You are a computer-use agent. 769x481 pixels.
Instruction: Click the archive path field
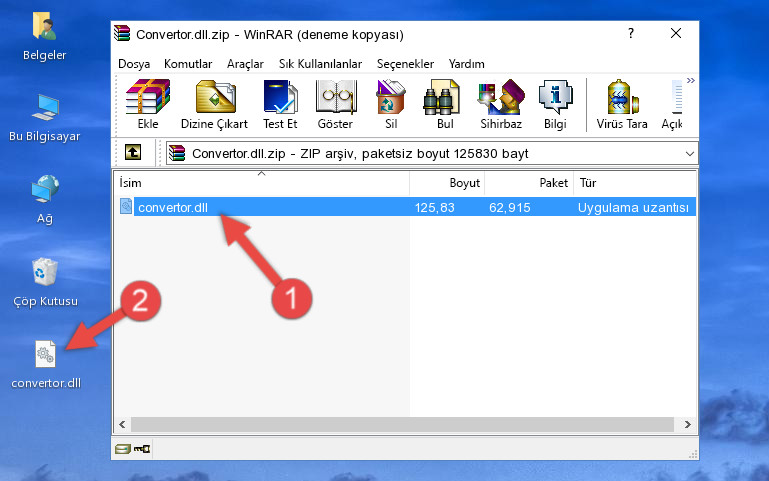point(432,153)
